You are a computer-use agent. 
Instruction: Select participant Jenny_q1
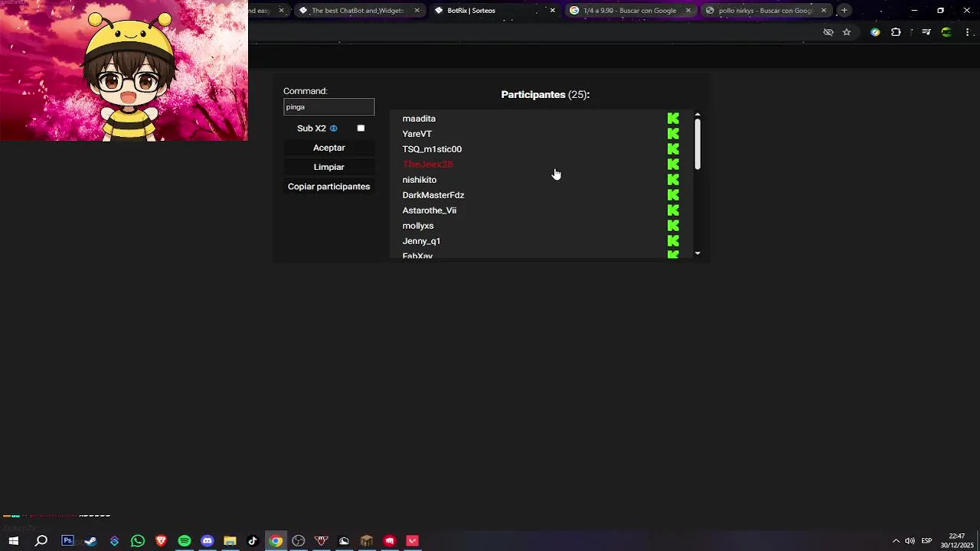pos(421,241)
